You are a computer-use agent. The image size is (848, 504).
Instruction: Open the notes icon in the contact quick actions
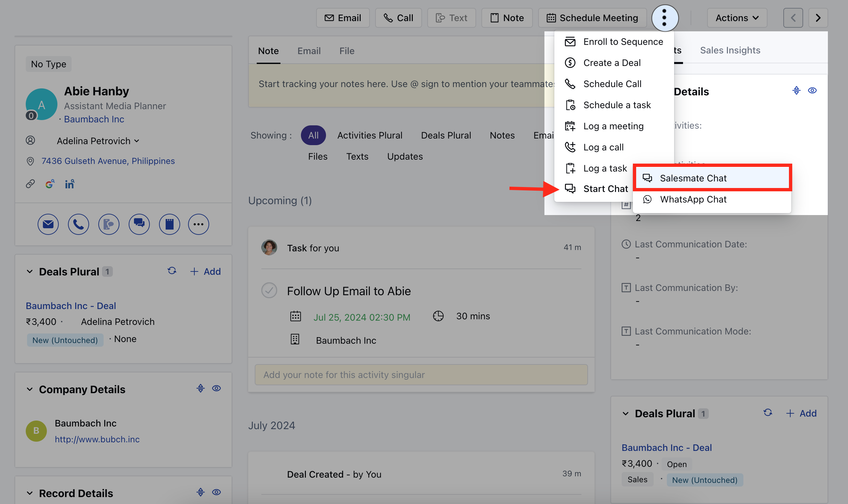(170, 224)
